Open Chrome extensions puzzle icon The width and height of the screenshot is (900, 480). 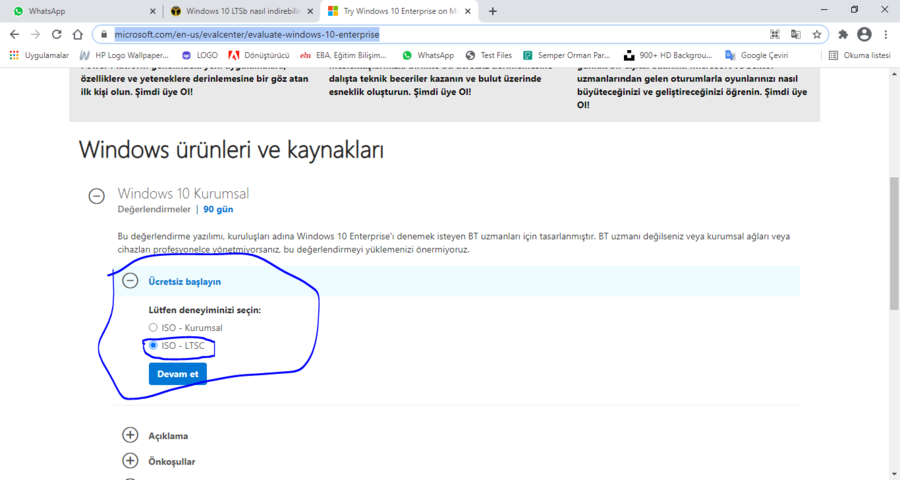click(843, 34)
